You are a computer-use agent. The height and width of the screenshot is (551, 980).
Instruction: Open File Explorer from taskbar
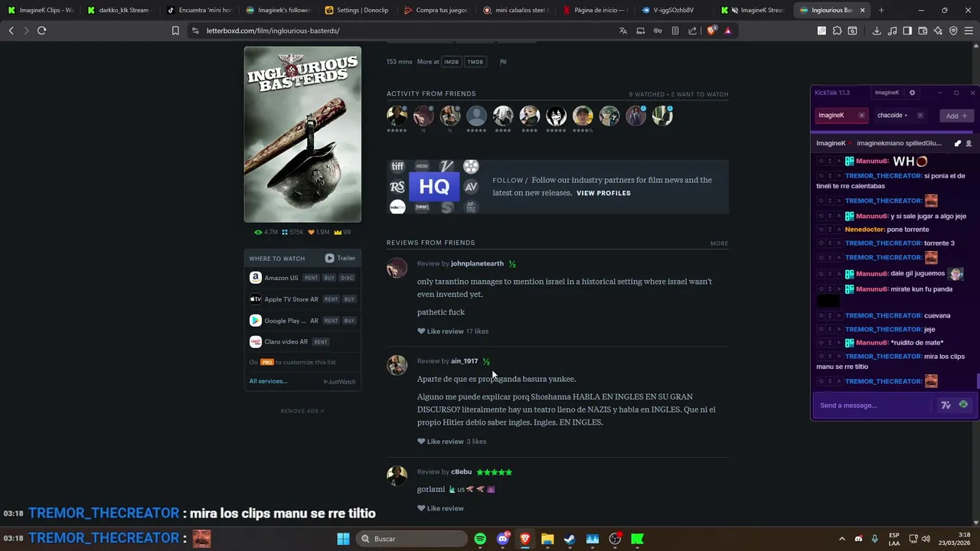click(547, 539)
